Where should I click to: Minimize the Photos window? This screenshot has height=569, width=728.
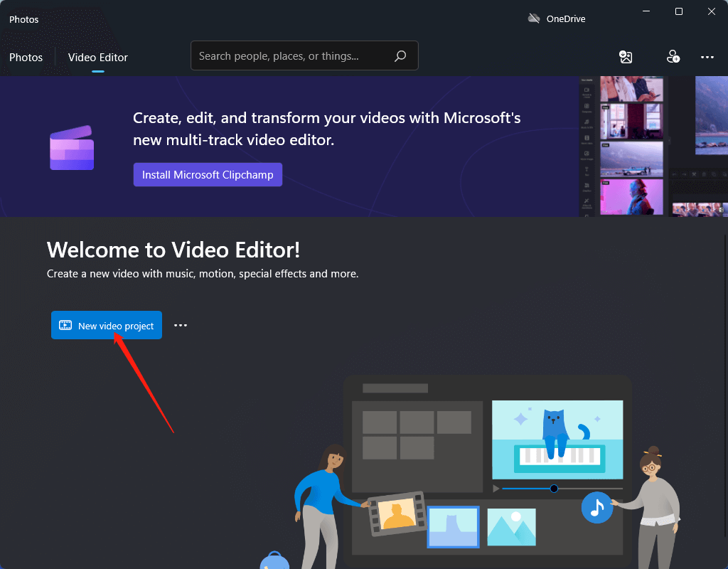pos(646,11)
